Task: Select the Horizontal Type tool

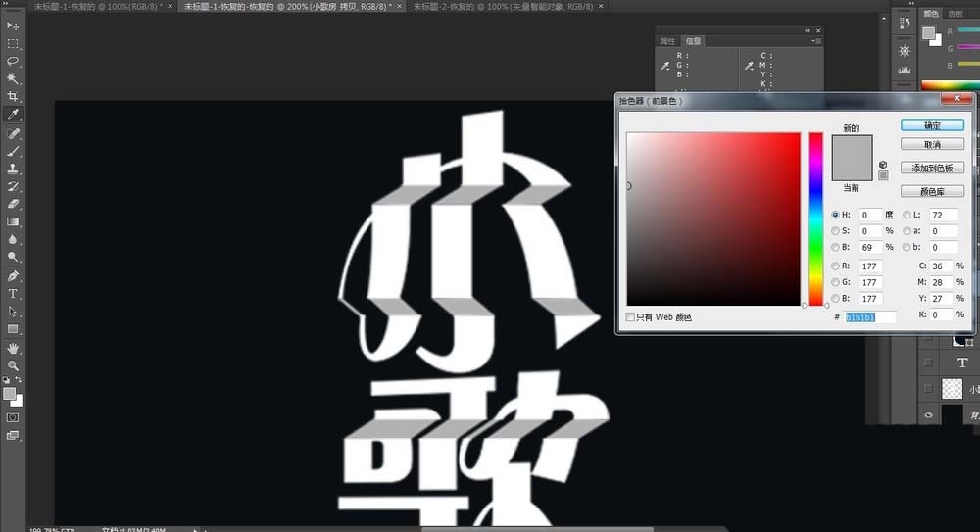Action: (13, 293)
